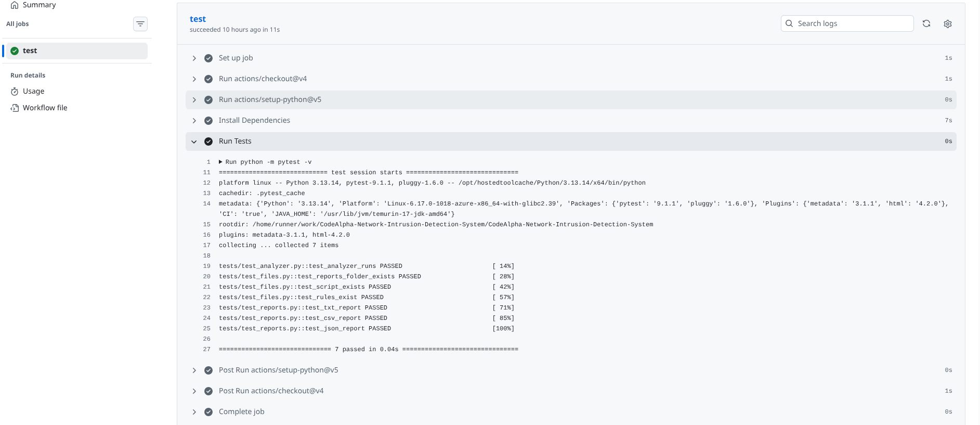The height and width of the screenshot is (425, 980).
Task: Click the 7s duration of Install Dependencies
Action: [x=948, y=120]
